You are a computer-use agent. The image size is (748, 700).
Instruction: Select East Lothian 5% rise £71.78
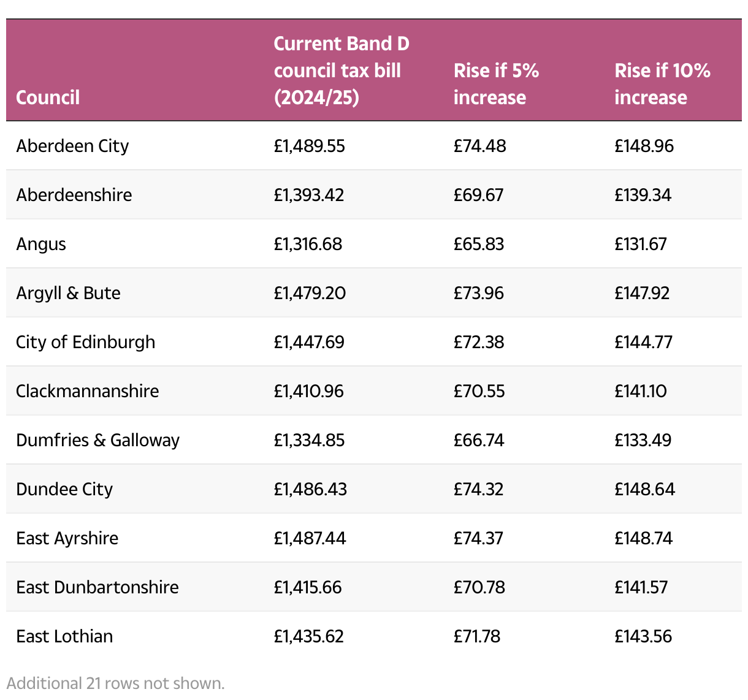[x=477, y=636]
